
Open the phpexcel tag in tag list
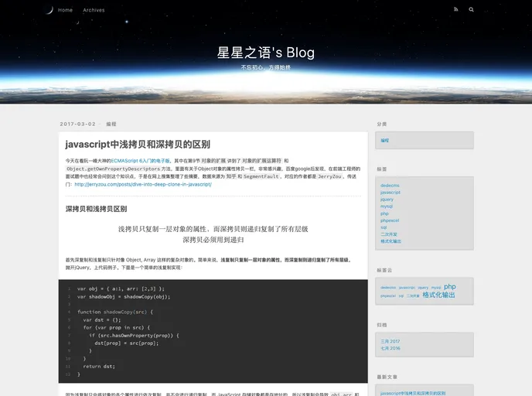390,220
